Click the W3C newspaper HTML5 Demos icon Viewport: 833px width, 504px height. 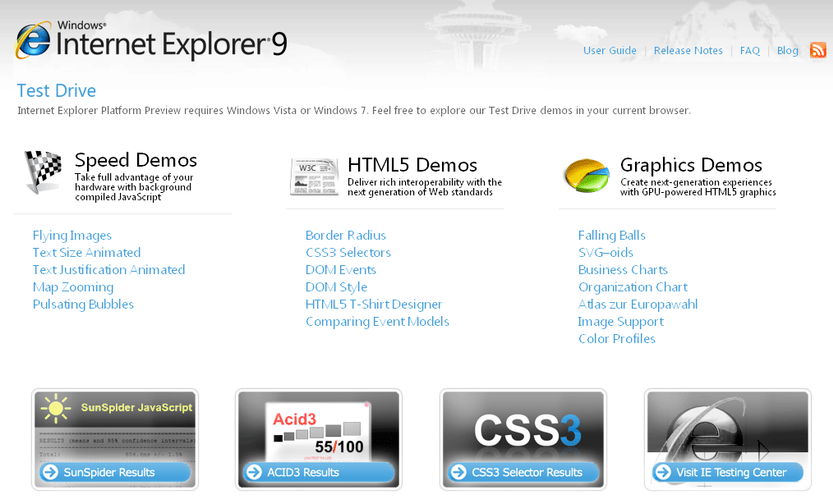click(315, 176)
